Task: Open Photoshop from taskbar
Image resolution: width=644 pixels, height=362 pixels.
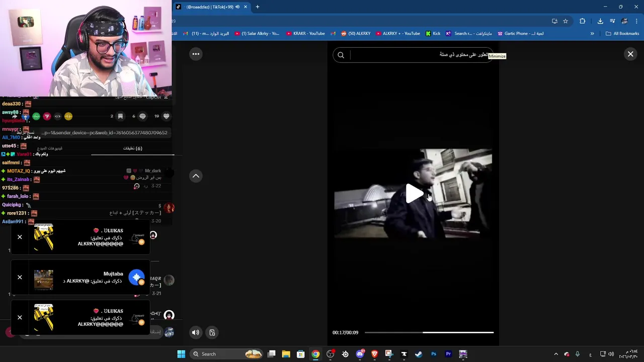Action: (x=434, y=354)
